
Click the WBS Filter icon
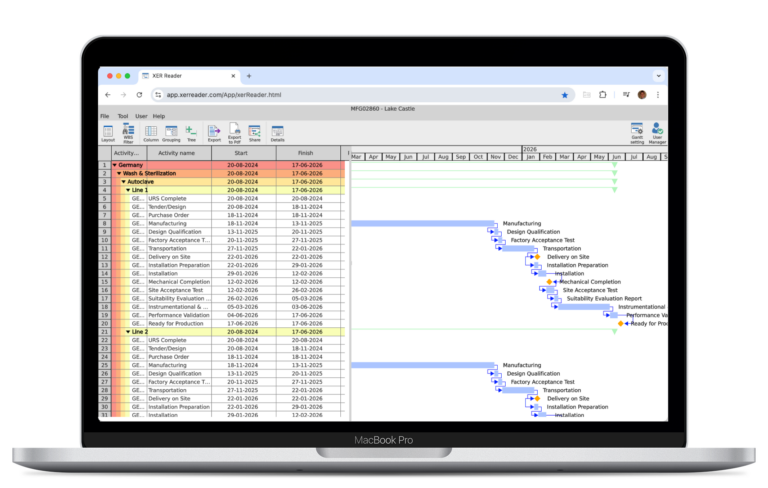click(x=128, y=132)
